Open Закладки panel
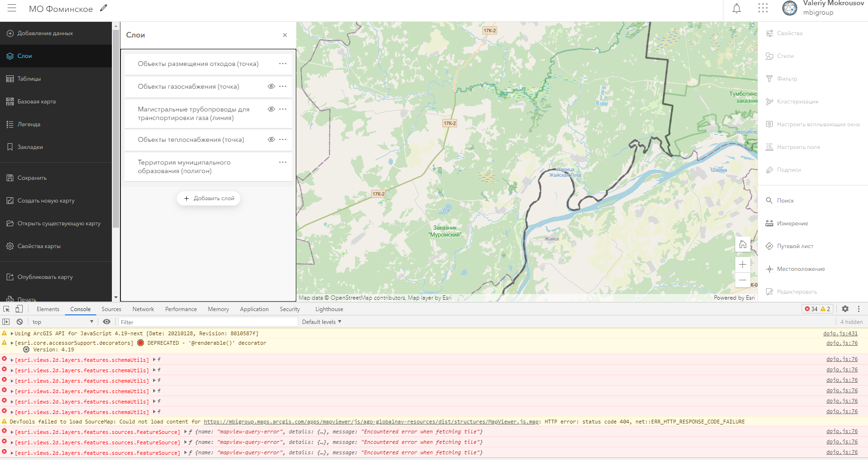Screen dimensions: 868x460 (56, 147)
